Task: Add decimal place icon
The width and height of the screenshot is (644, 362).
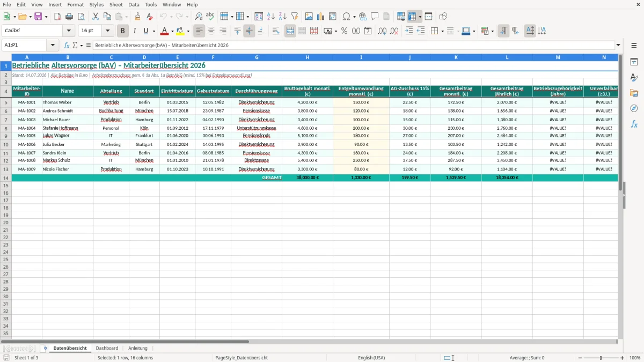Action: point(382,31)
